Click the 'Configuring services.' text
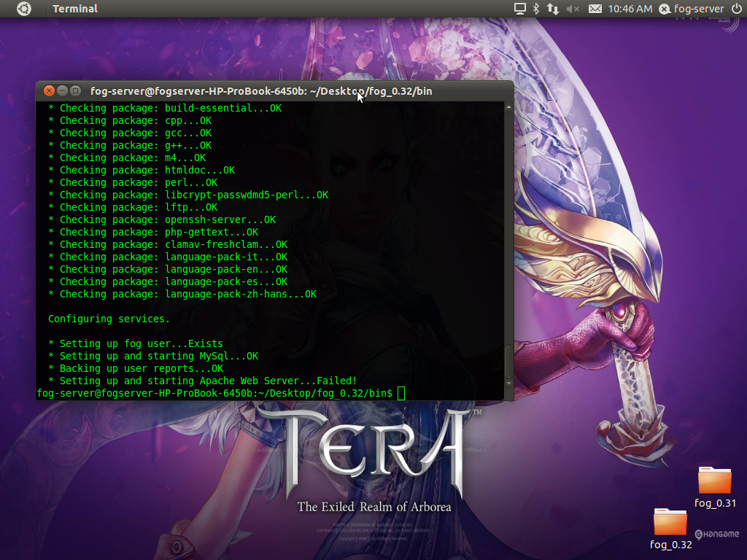This screenshot has width=747, height=560. [x=109, y=319]
